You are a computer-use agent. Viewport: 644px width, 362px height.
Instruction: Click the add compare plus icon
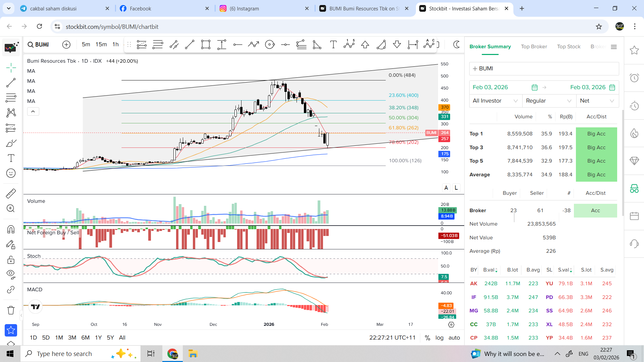[66, 45]
